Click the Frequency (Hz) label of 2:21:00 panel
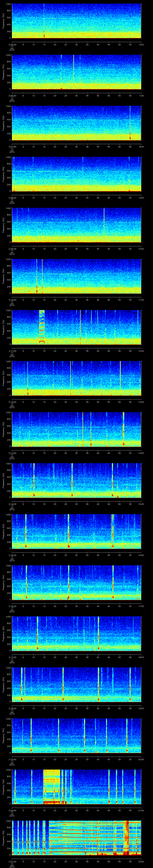Screen dimensions: 153x868 click(4, 838)
